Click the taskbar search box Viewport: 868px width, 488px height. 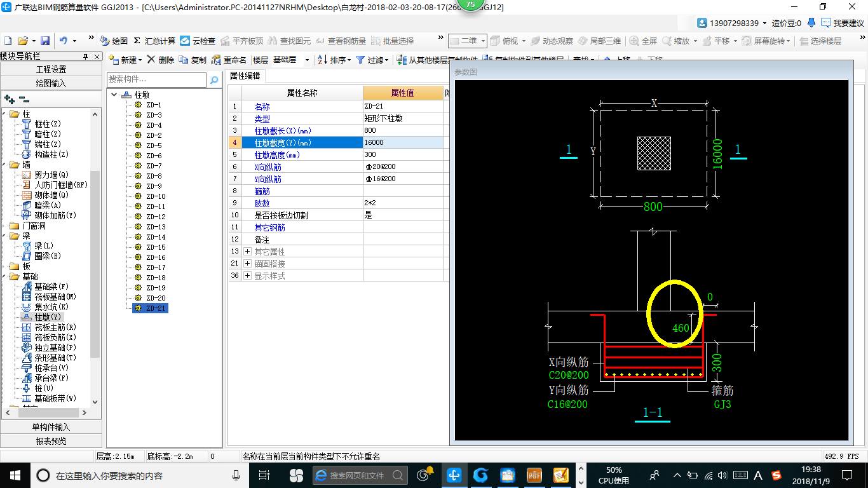point(140,475)
